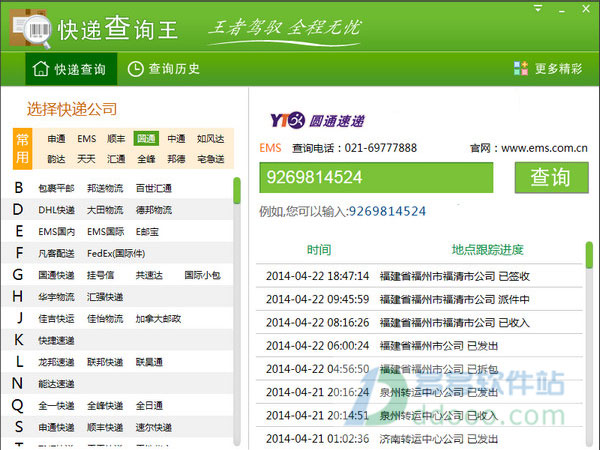This screenshot has width=600, height=450.
Task: Choose E邮宝 in row E
Action: pos(147,232)
